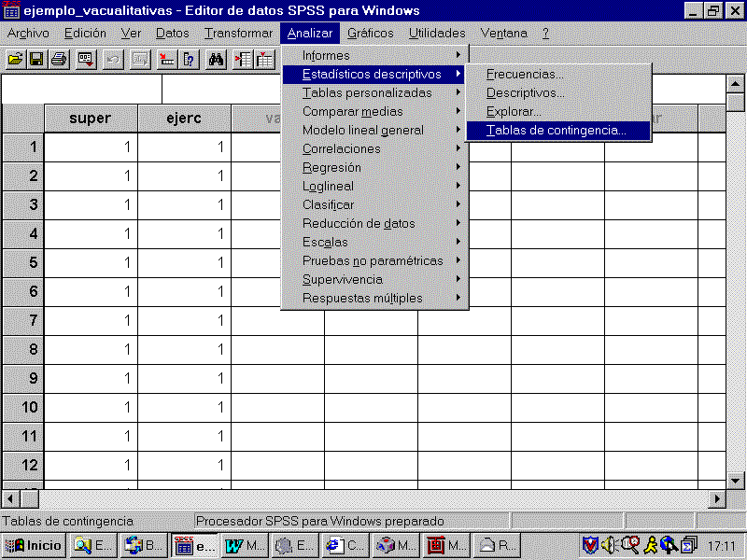The height and width of the screenshot is (560, 747).
Task: Click the vertical scrollbar down arrow
Action: [x=736, y=480]
